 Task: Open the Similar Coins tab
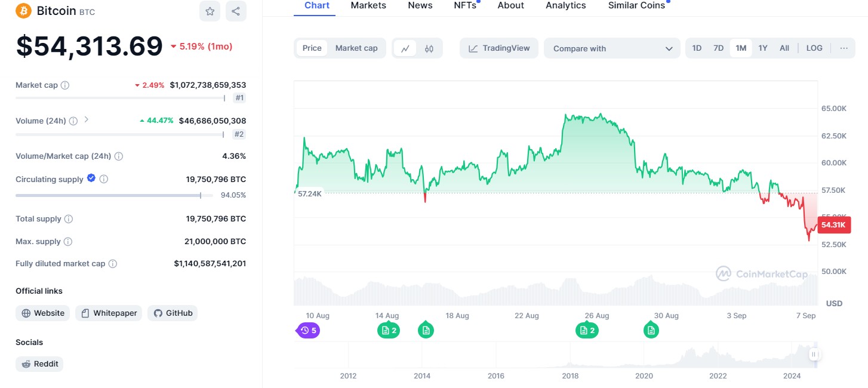[x=638, y=6]
